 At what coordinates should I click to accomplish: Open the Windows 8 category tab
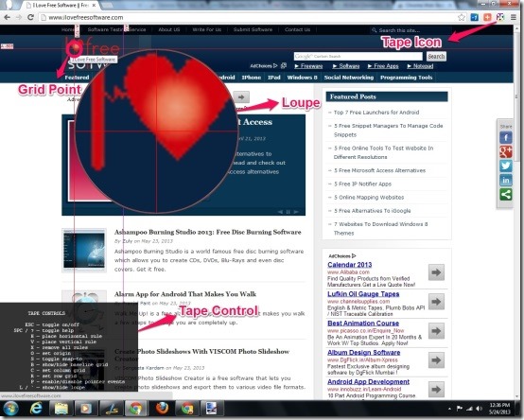pos(302,78)
